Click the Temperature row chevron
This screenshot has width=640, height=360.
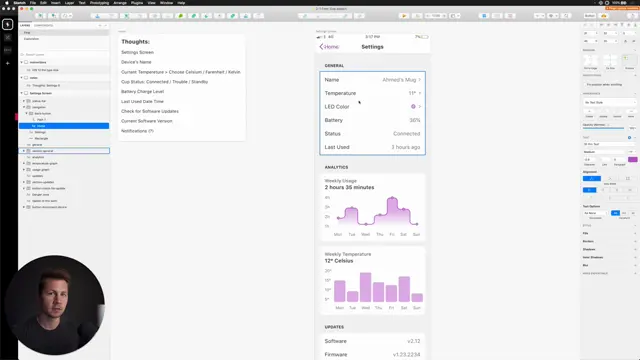point(420,93)
